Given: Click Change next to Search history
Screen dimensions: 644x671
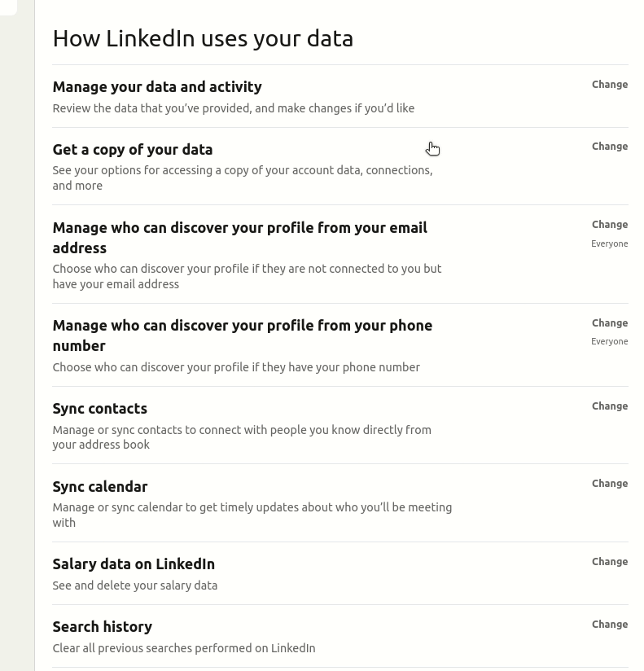Looking at the screenshot, I should point(609,625).
